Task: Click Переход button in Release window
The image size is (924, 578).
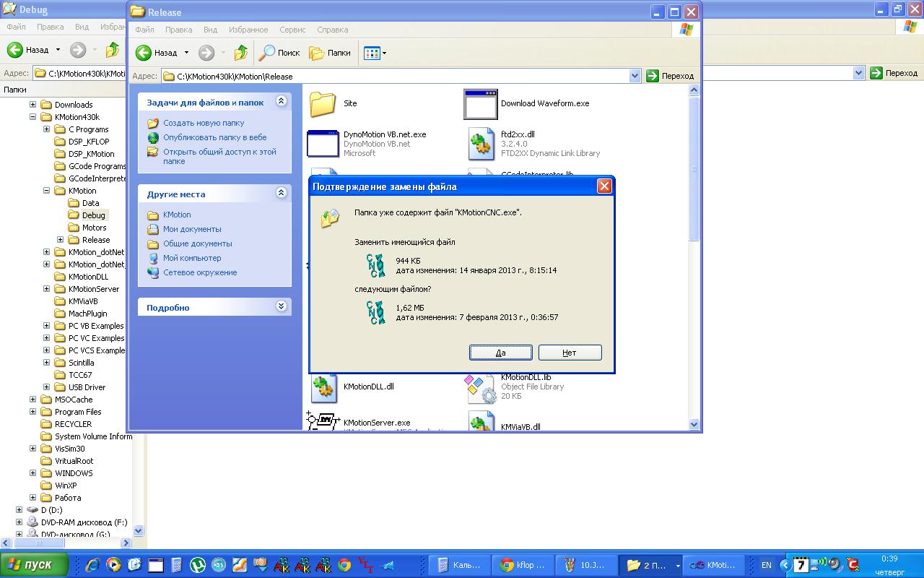Action: [x=671, y=76]
